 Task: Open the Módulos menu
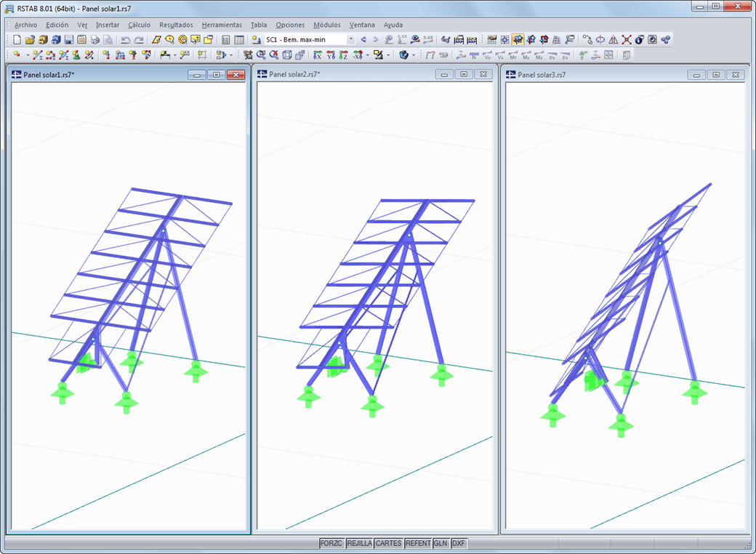pos(327,25)
